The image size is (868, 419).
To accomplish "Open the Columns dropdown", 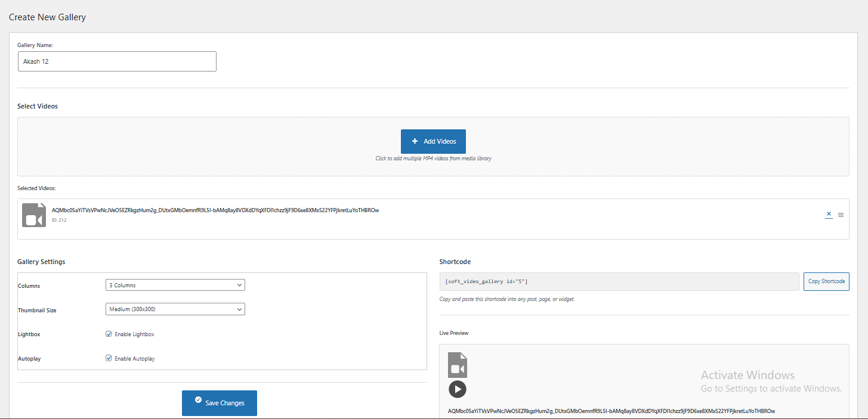I will (x=175, y=285).
